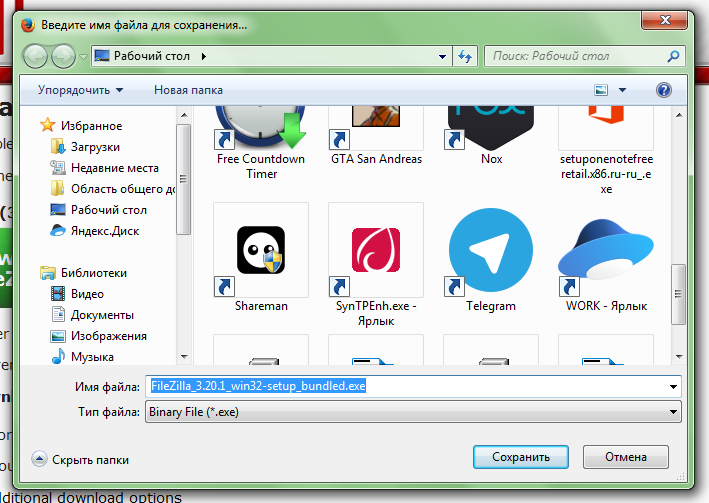Open the Упорядочить menu
This screenshot has width=709, height=503.
pos(80,90)
